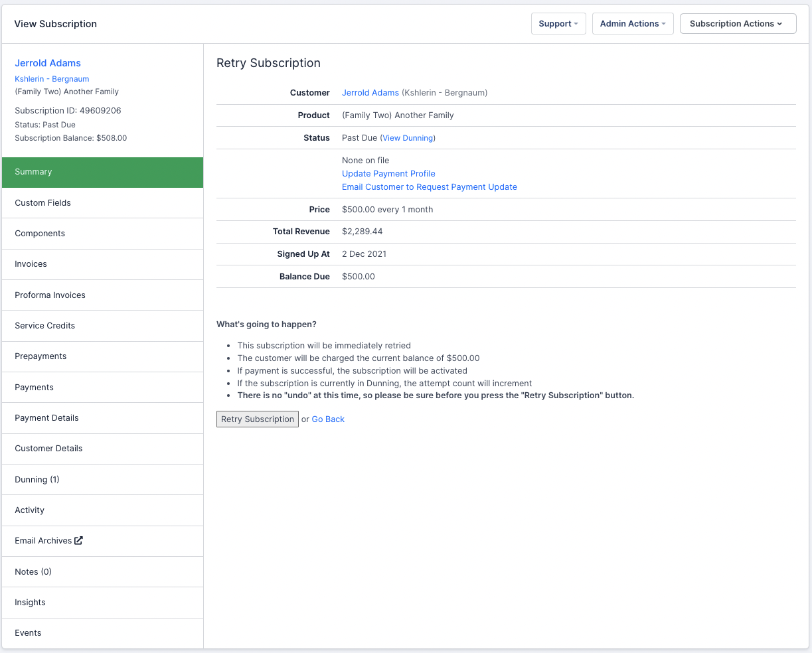Select the Summary sidebar tab
This screenshot has width=812, height=653.
(x=102, y=172)
